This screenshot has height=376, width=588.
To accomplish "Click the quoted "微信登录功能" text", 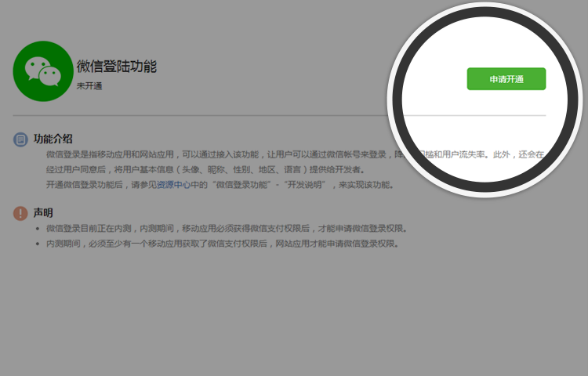I will (x=244, y=185).
